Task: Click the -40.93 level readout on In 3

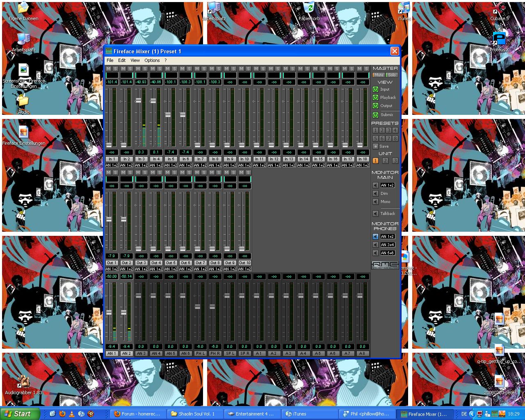Action: click(141, 82)
